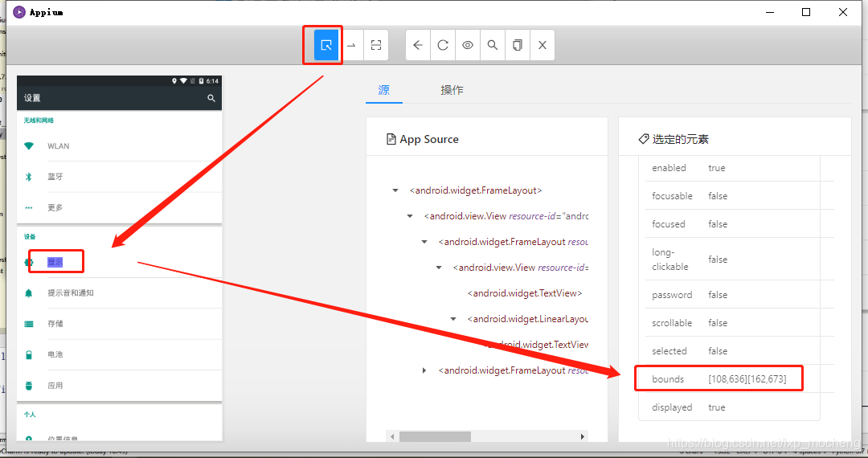Select bottom android.widget.FrameLayout tree row

pos(513,370)
